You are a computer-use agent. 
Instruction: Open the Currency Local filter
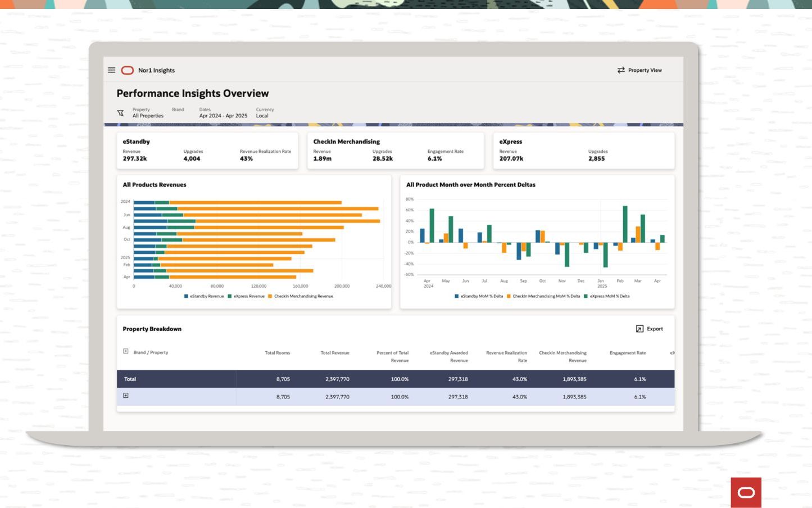tap(265, 113)
